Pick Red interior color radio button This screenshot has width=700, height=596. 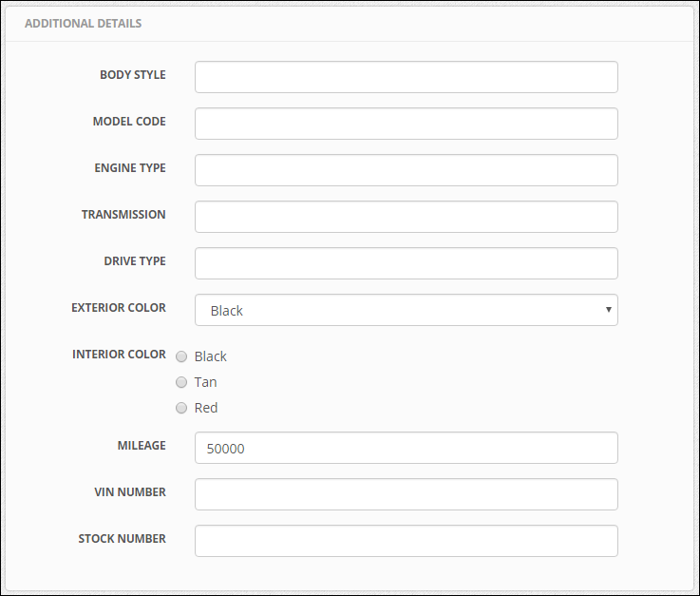pyautogui.click(x=181, y=408)
